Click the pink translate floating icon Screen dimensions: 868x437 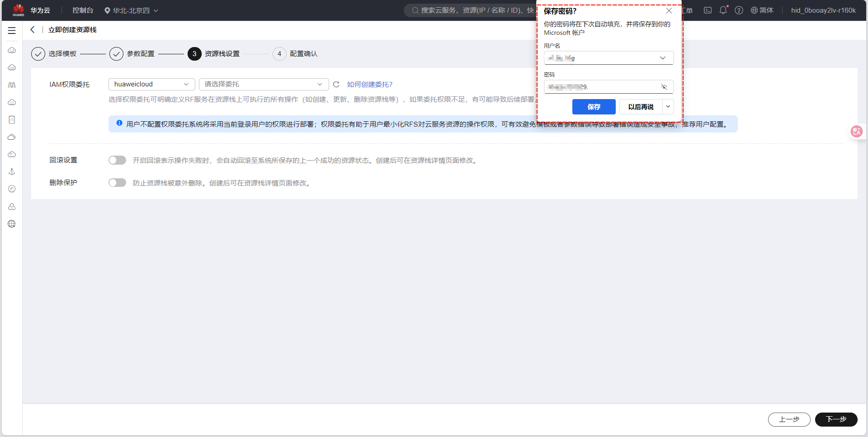856,131
